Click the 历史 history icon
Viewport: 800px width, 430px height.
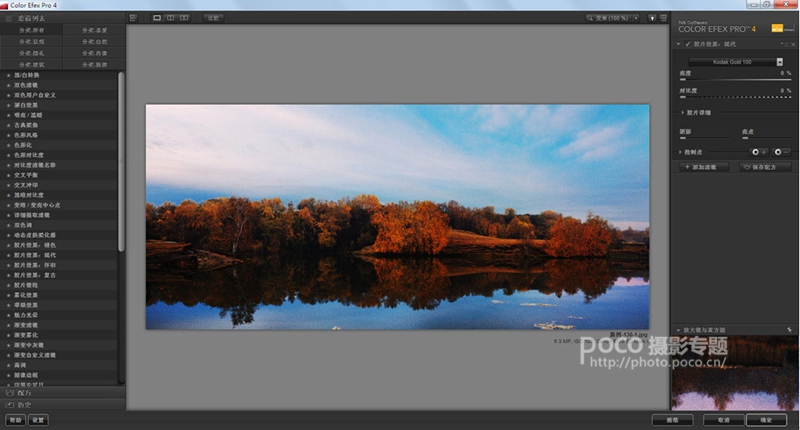pos(9,405)
